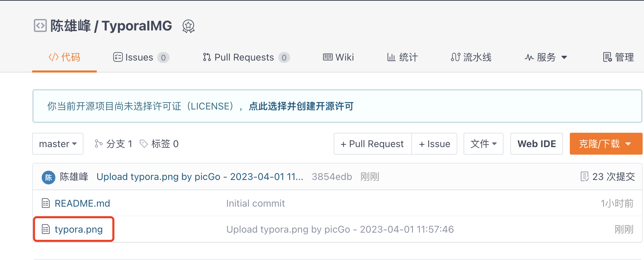This screenshot has height=260, width=644.
Task: View tags via 标签 0
Action: point(159,144)
